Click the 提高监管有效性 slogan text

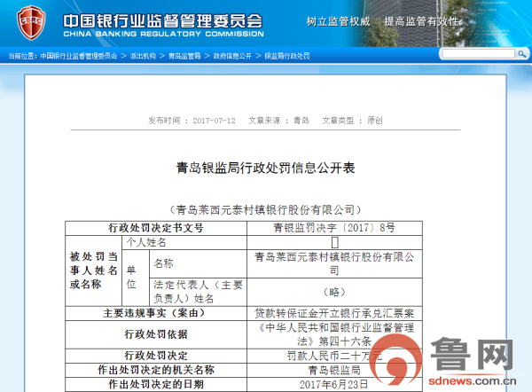click(x=422, y=21)
